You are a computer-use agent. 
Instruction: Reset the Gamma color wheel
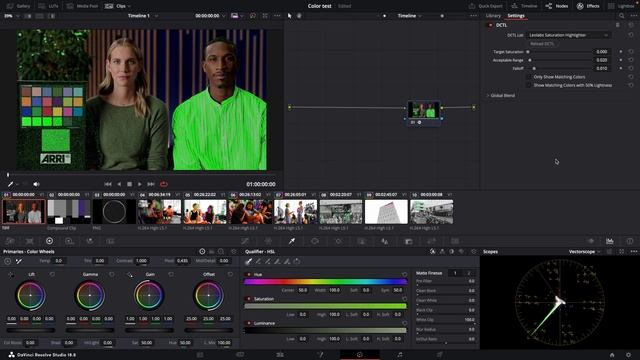tap(112, 274)
